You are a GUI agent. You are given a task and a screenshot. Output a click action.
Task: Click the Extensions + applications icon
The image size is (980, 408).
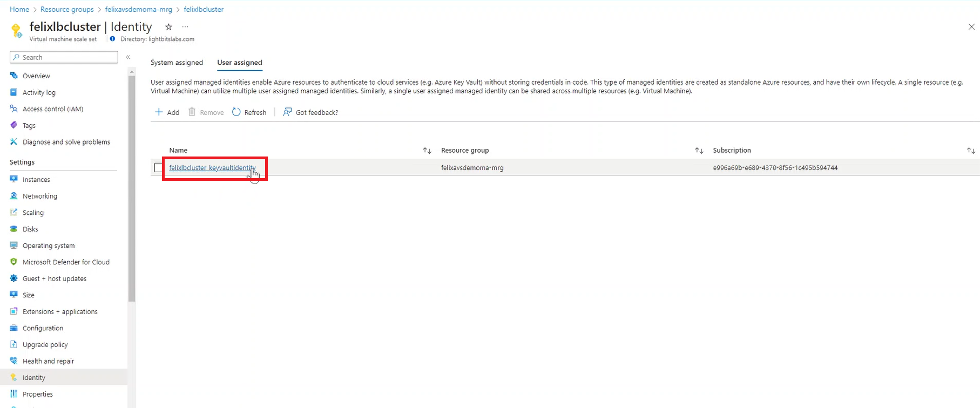coord(14,311)
